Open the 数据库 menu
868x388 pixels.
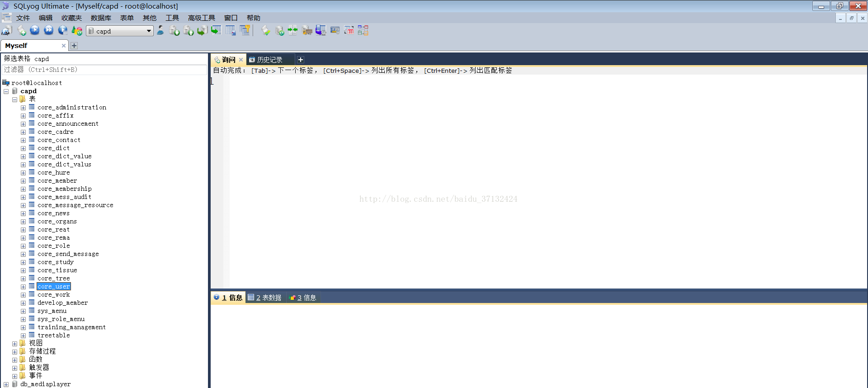101,18
